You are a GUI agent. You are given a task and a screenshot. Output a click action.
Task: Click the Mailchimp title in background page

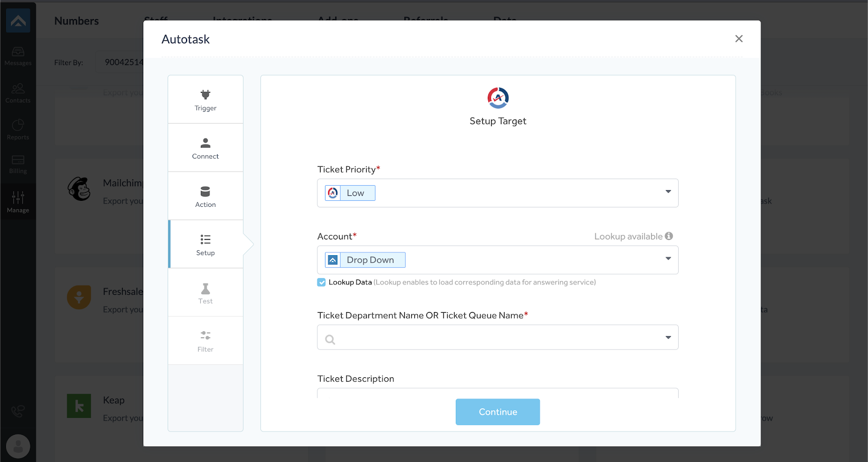click(123, 183)
